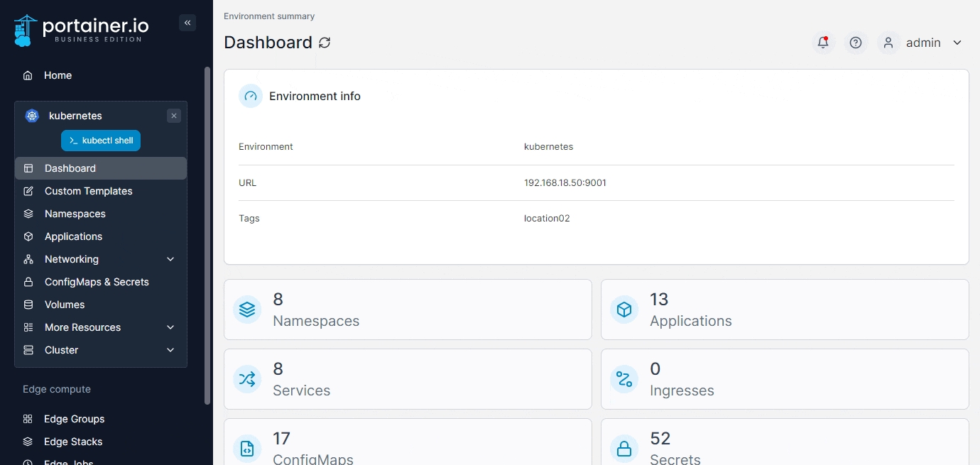Click the dashboard refresh icon
The height and width of the screenshot is (465, 980).
click(325, 43)
